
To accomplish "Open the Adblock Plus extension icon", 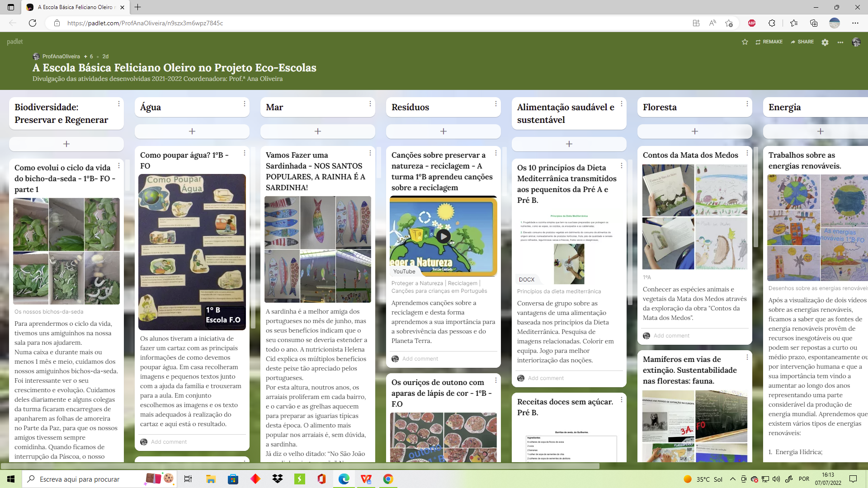I will (x=752, y=23).
